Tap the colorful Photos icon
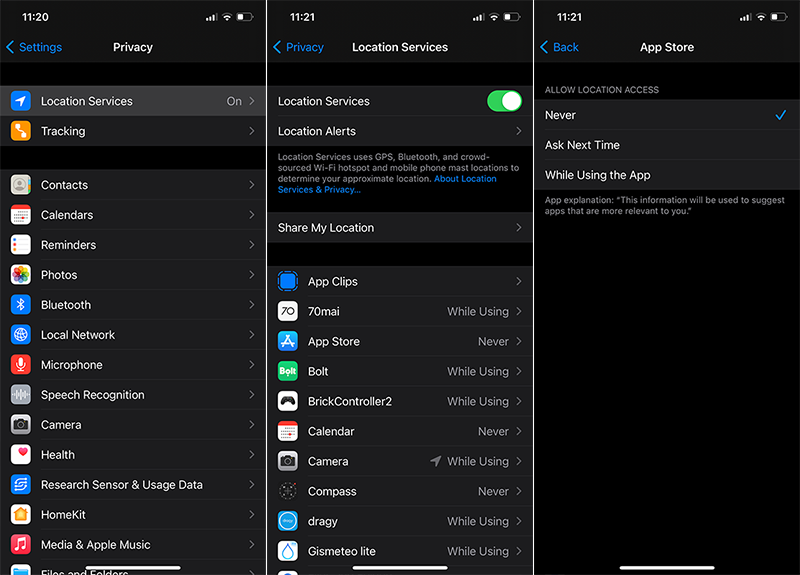 (x=21, y=274)
